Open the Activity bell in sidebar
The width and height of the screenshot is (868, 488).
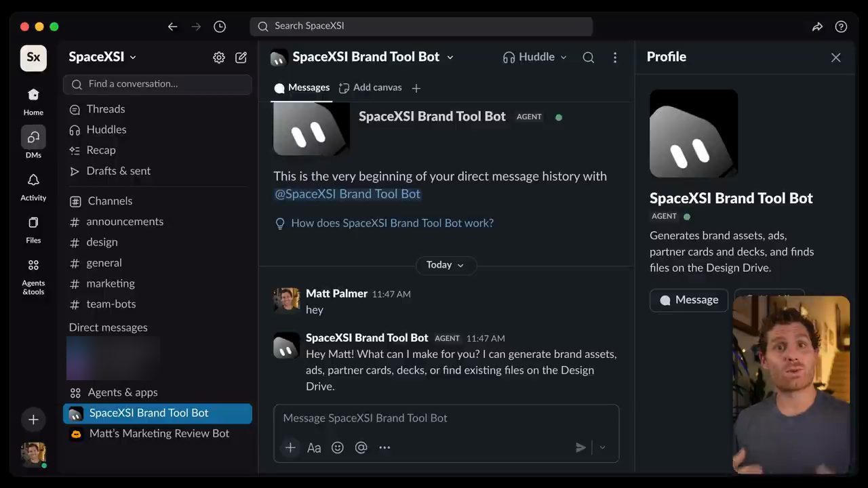(x=33, y=186)
